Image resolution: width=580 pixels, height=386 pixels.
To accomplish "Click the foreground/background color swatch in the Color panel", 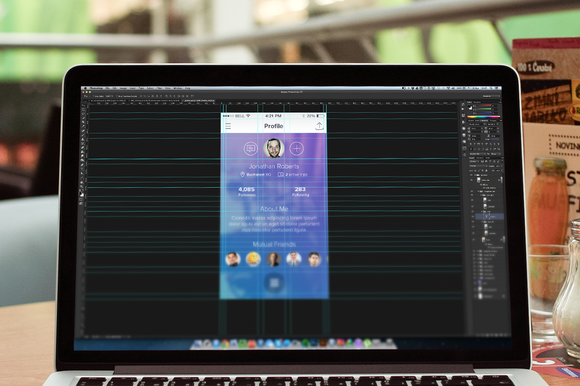I will point(470,108).
